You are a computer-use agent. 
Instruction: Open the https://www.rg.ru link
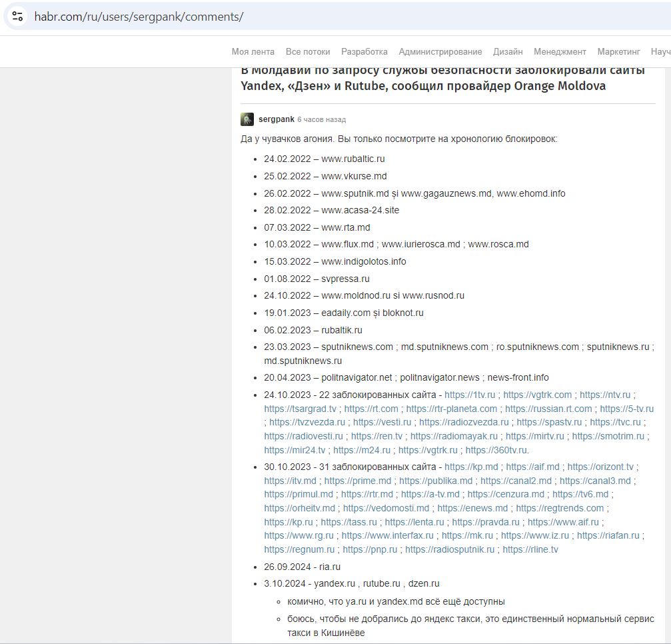pyautogui.click(x=299, y=536)
